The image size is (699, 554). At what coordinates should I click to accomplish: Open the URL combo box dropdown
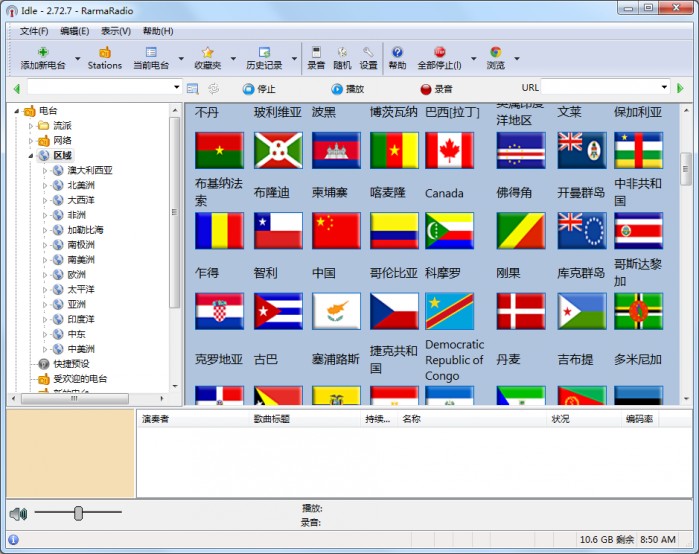tap(664, 87)
